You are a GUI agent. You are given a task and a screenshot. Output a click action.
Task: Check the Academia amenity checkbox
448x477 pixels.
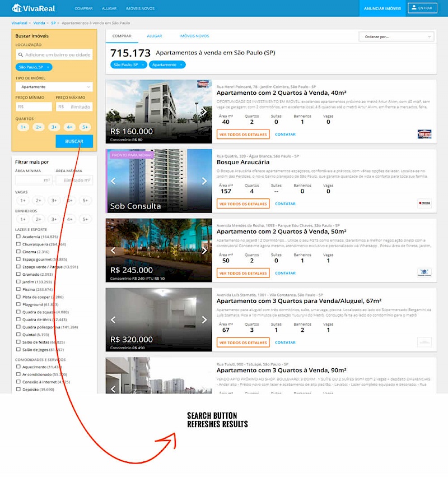18,237
